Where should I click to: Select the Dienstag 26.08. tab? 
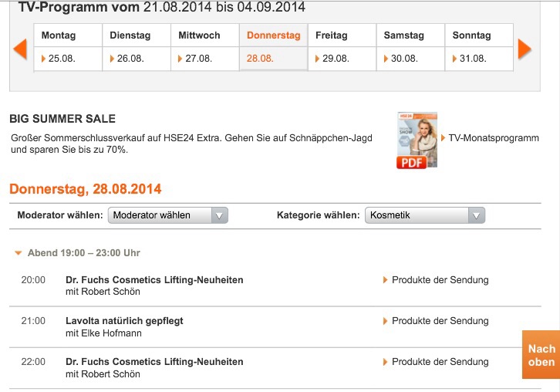pyautogui.click(x=136, y=47)
